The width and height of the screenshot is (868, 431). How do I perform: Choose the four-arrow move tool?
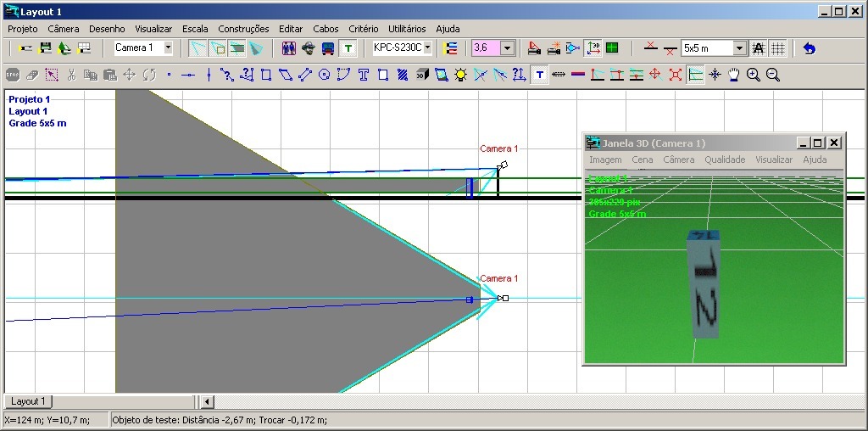tap(130, 75)
